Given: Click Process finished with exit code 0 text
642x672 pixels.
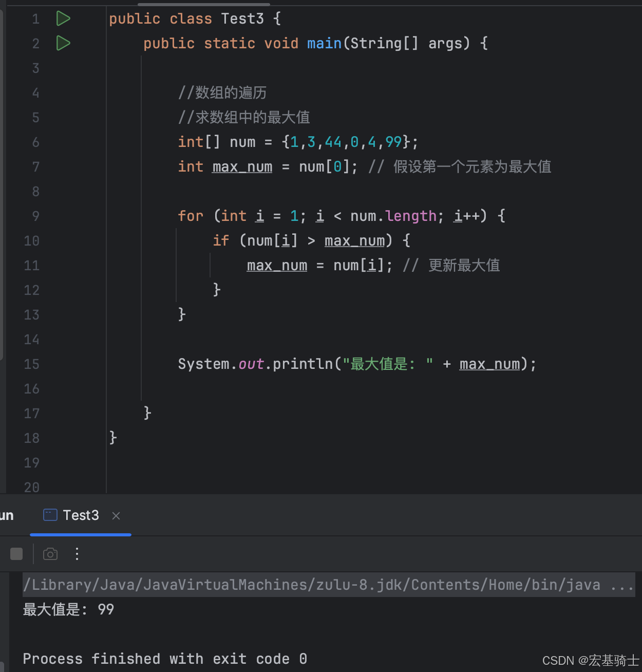Looking at the screenshot, I should click(164, 659).
